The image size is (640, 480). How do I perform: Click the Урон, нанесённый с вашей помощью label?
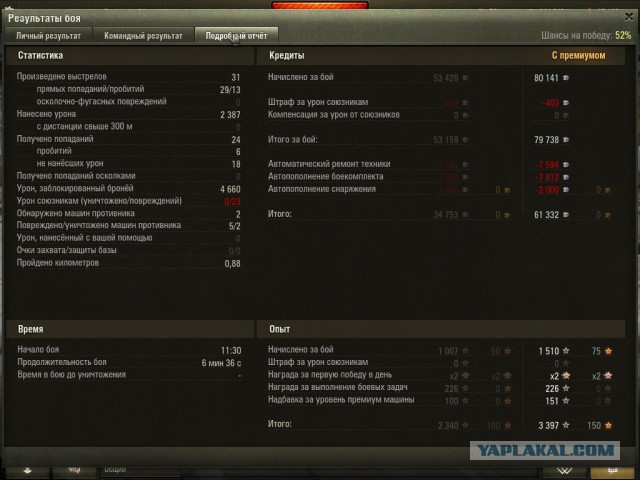pos(84,238)
